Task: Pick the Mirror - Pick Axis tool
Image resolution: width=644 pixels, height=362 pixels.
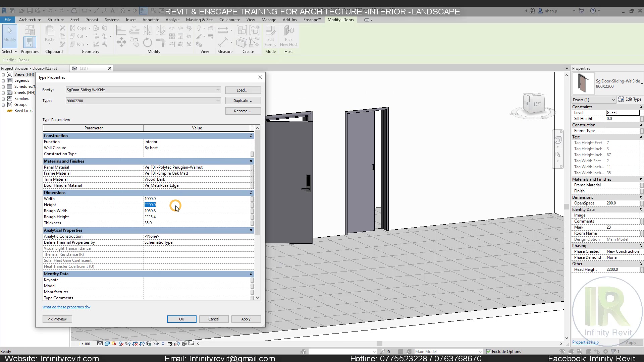Action: coord(147,31)
